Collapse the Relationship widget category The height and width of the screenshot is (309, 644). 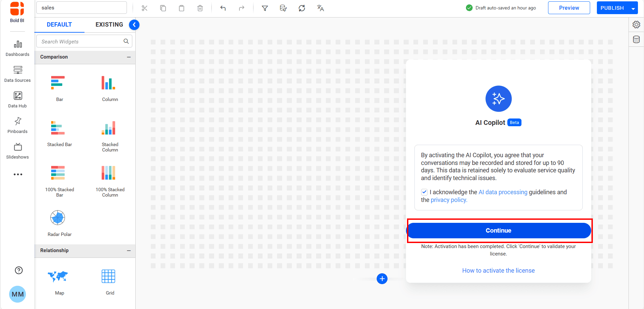pos(129,250)
